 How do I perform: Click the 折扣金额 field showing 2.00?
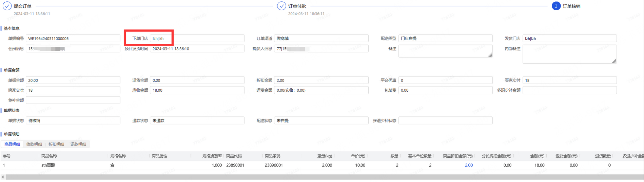point(321,81)
